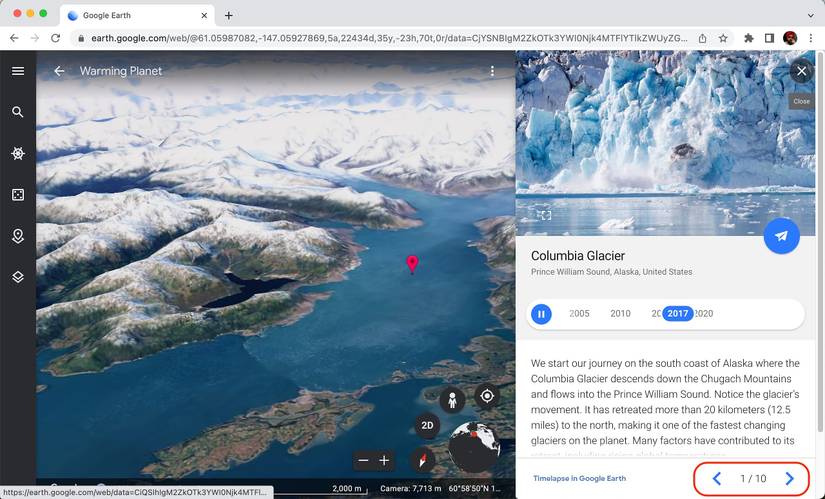Image resolution: width=825 pixels, height=499 pixels.
Task: Open Chrome extensions puzzle icon
Action: coord(749,38)
